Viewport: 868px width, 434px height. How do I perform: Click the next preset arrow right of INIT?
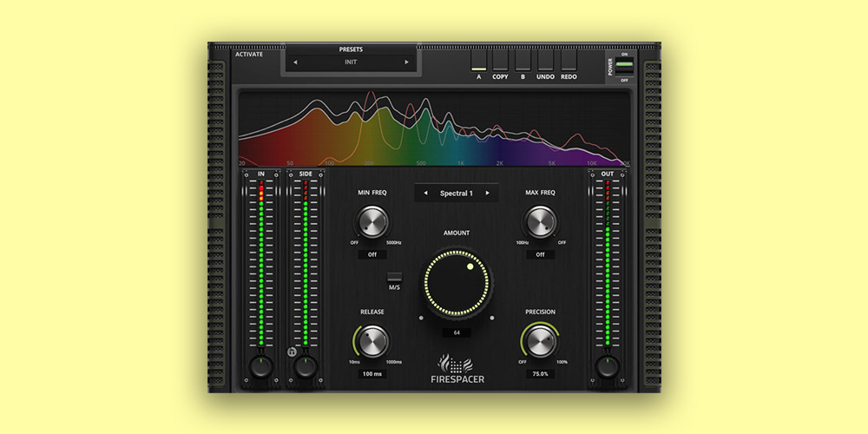pos(406,62)
